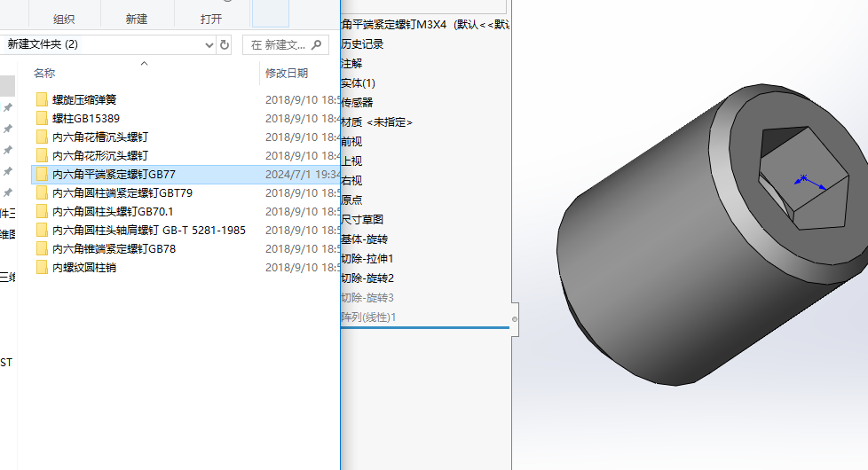Select folder 内六角花槽沉头螺钉

click(x=100, y=137)
